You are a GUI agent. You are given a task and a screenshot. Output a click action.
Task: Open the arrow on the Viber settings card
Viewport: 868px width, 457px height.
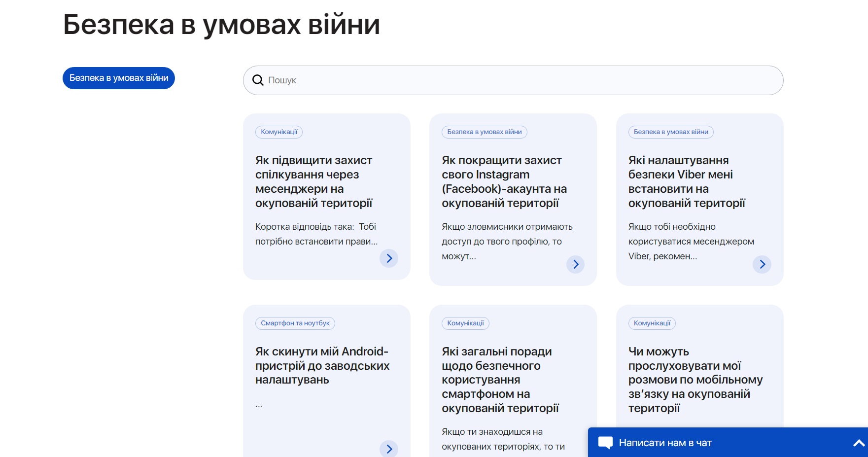(x=762, y=264)
